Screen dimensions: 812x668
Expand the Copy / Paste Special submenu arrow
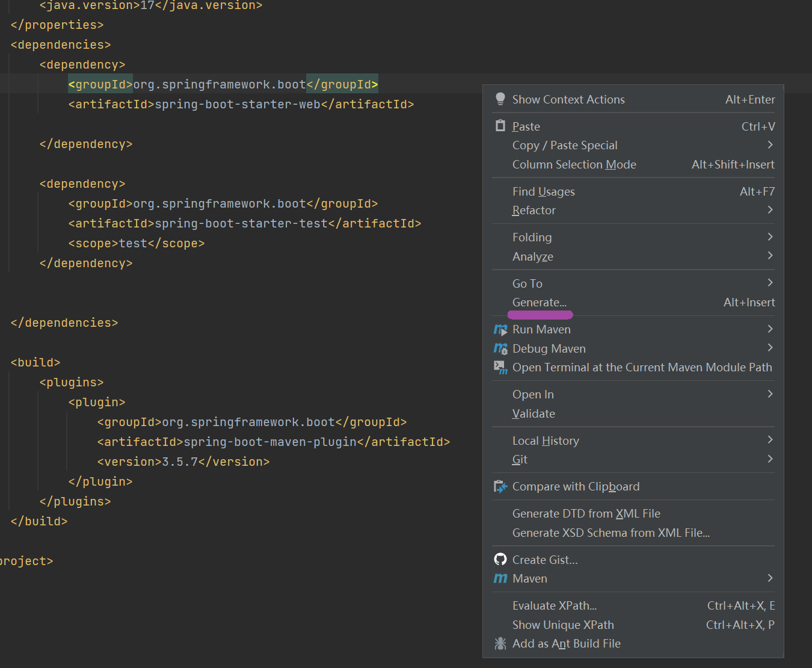[x=770, y=145]
